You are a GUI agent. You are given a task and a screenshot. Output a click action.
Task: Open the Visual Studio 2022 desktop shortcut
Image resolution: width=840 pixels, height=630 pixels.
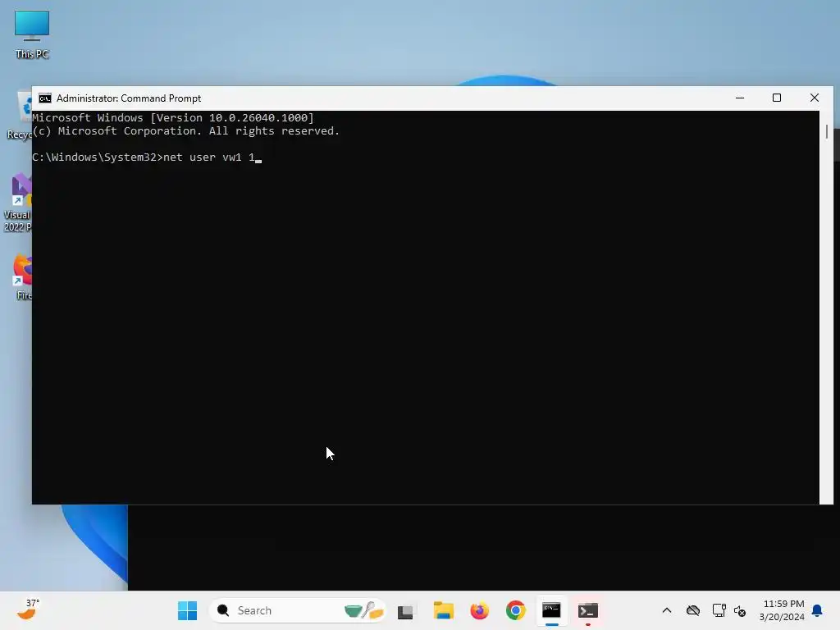pos(17,203)
